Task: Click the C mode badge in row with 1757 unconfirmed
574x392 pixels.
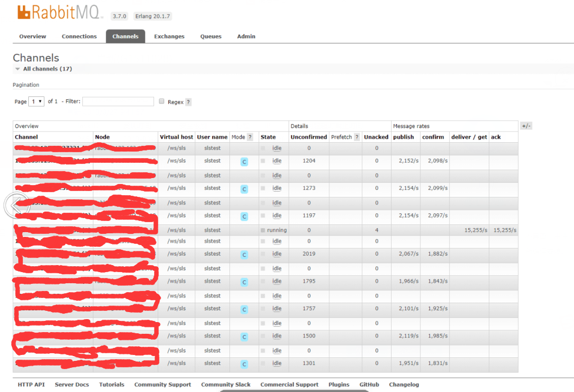Action: click(x=244, y=310)
